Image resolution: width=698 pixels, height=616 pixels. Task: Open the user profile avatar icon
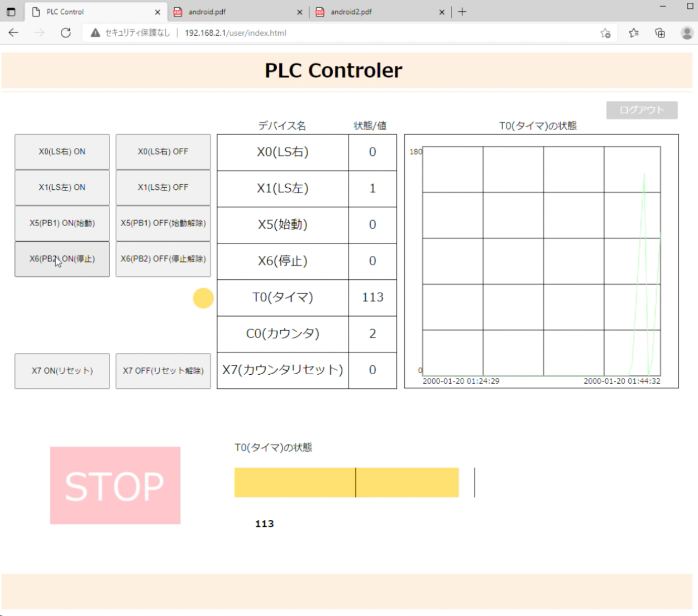[x=687, y=33]
